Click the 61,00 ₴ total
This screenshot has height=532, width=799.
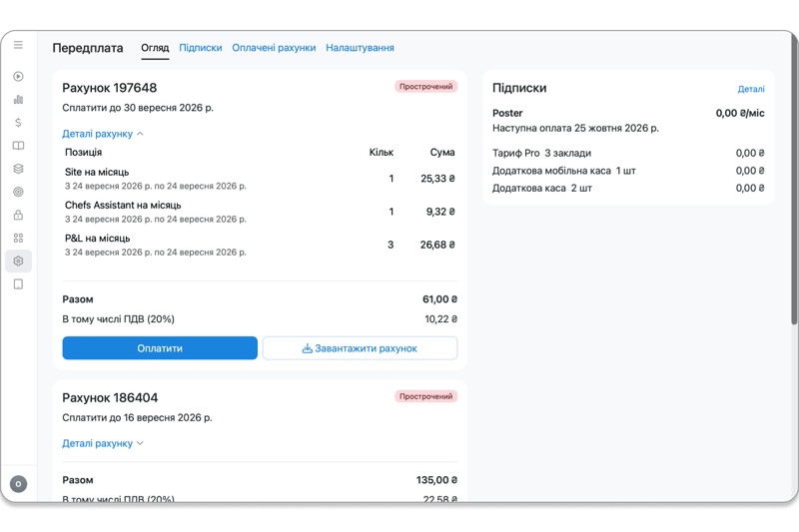pos(439,299)
